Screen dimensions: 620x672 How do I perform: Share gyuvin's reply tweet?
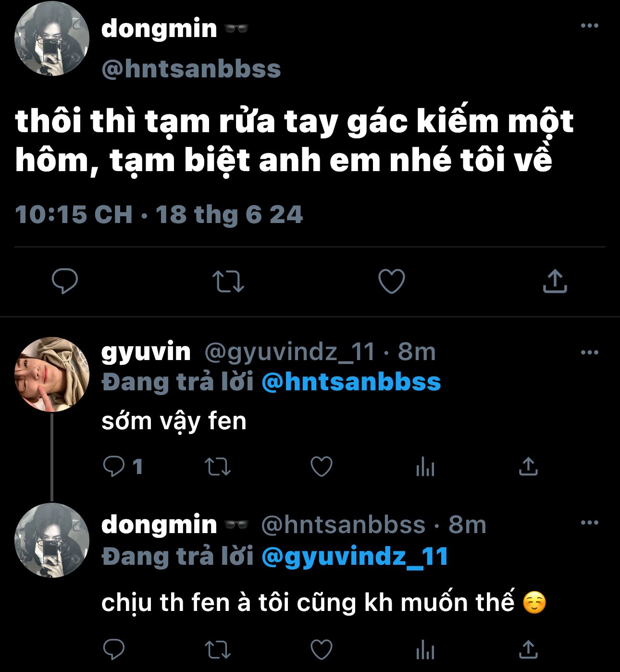tap(528, 466)
